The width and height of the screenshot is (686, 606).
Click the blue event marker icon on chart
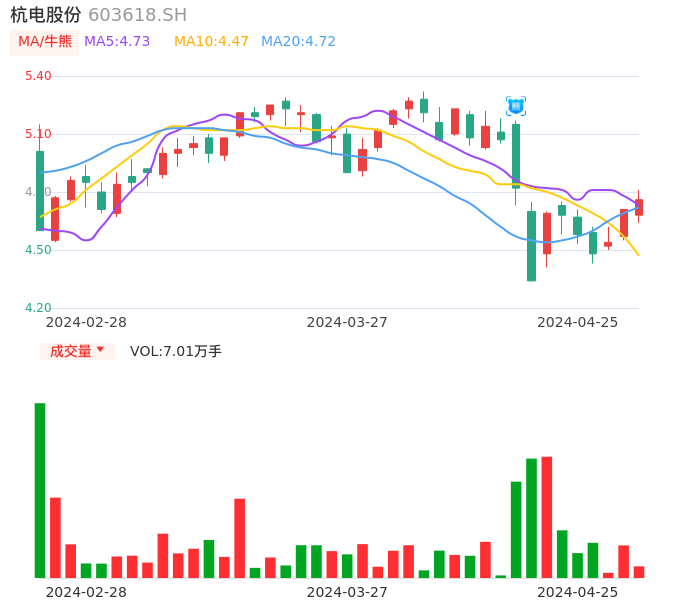tap(516, 106)
